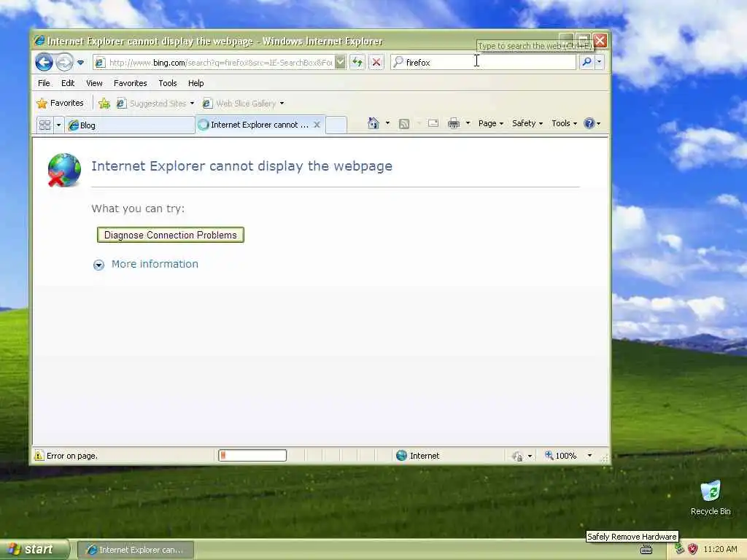This screenshot has height=560, width=747.
Task: Click the error warning icon in status bar
Action: point(39,456)
